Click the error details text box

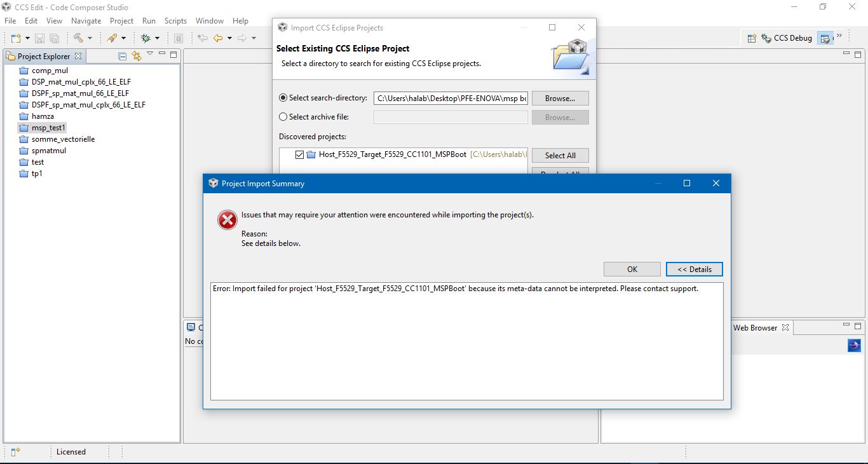(x=467, y=341)
